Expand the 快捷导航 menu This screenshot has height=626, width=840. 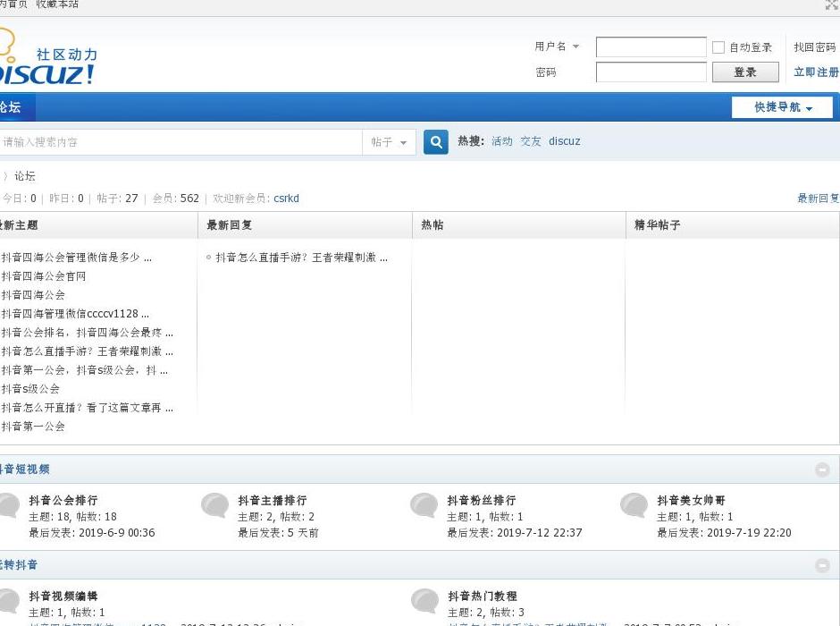point(782,107)
